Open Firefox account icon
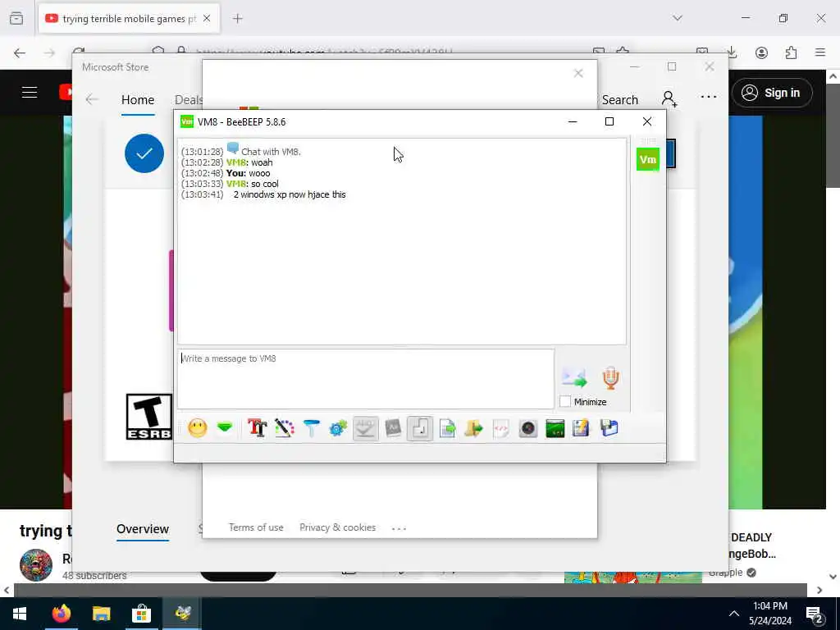 coord(761,52)
